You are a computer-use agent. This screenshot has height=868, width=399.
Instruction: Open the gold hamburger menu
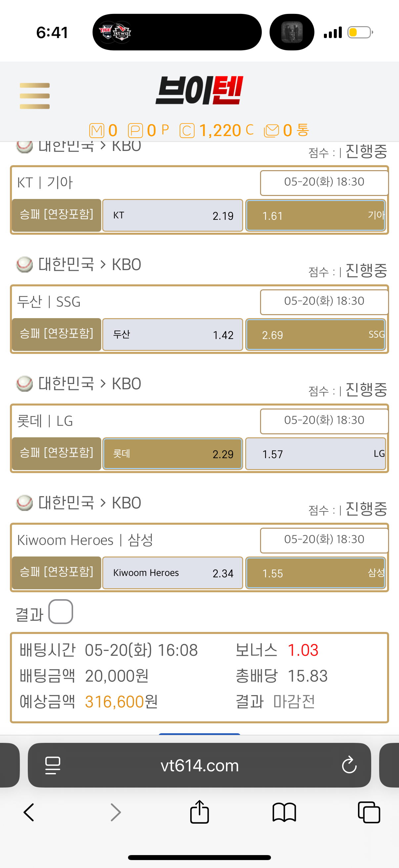[35, 96]
